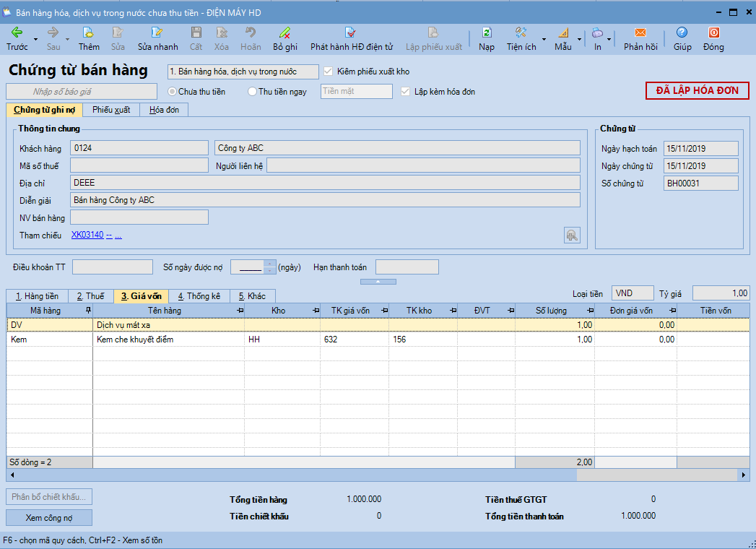Click Phân bổ chiết khấu button
Screen dimensions: 756x549
48,496
